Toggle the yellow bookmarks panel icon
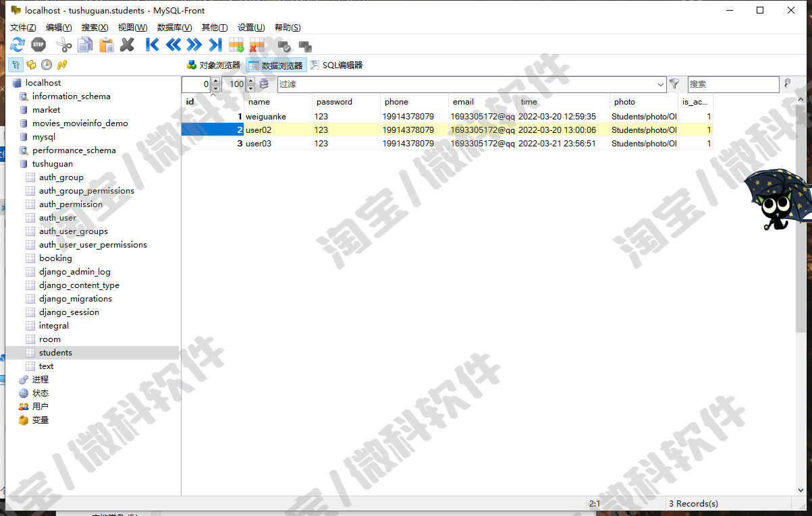The image size is (812, 516). coord(32,65)
